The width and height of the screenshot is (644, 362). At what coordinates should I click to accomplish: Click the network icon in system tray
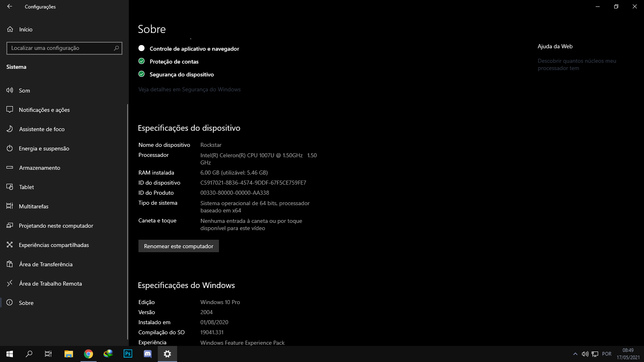click(x=595, y=354)
